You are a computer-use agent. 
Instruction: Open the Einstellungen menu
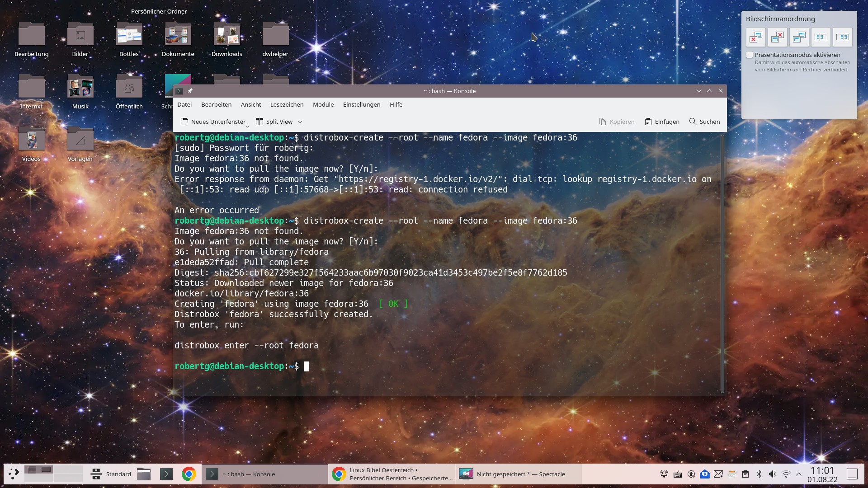(x=362, y=104)
